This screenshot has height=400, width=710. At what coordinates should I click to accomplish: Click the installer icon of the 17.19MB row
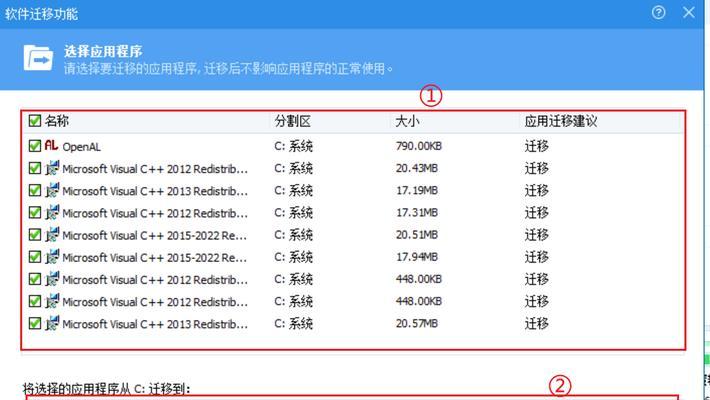(52, 190)
